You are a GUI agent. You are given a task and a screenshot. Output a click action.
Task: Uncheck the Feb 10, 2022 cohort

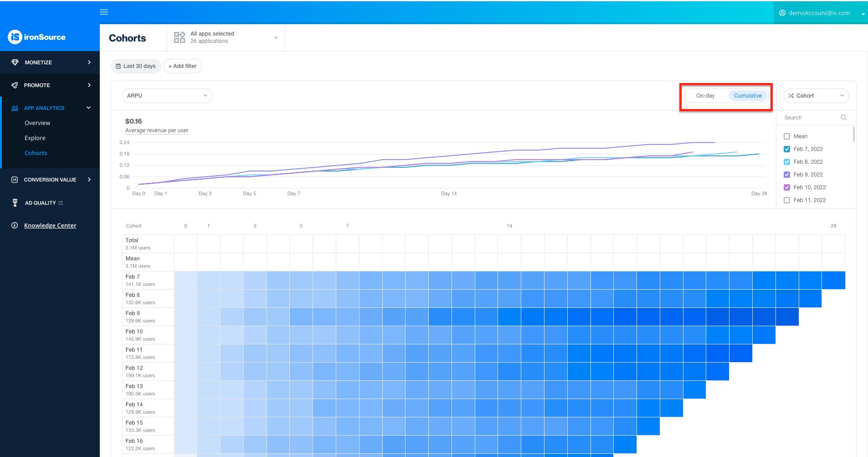[x=787, y=187]
